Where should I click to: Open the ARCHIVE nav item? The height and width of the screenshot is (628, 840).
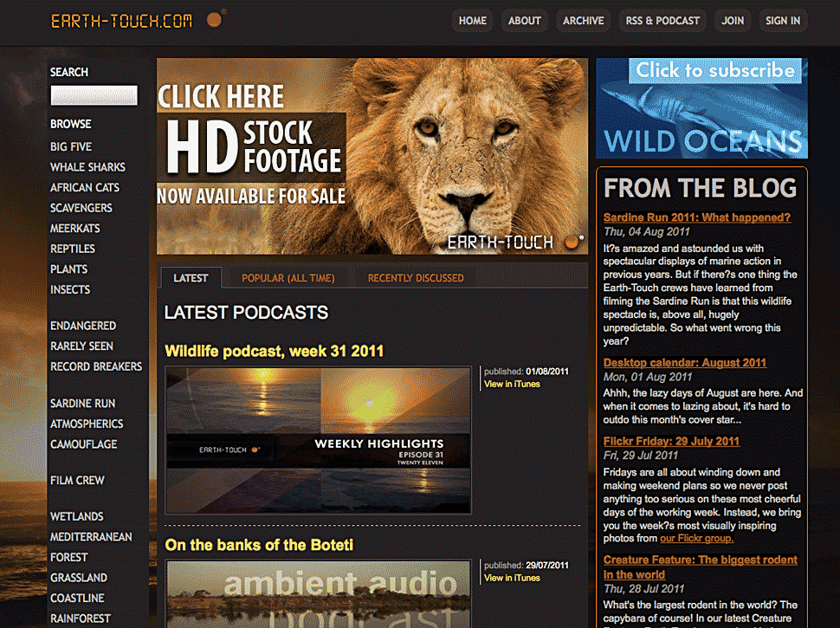584,21
